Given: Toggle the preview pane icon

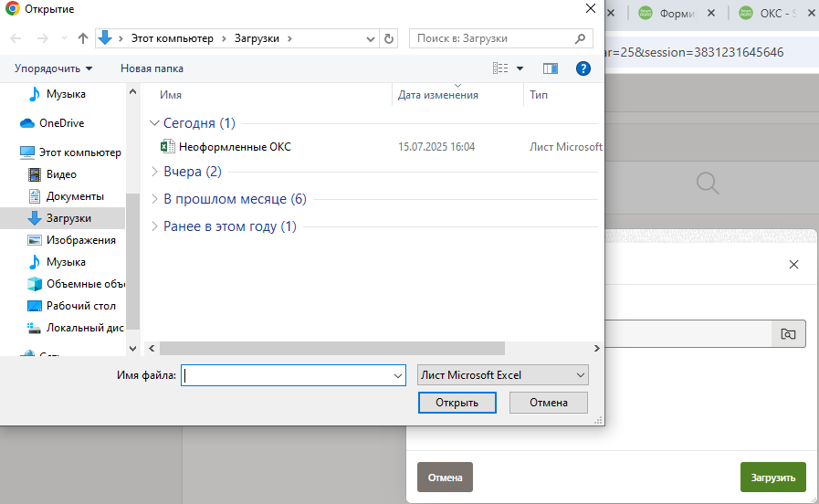Looking at the screenshot, I should click(x=550, y=68).
